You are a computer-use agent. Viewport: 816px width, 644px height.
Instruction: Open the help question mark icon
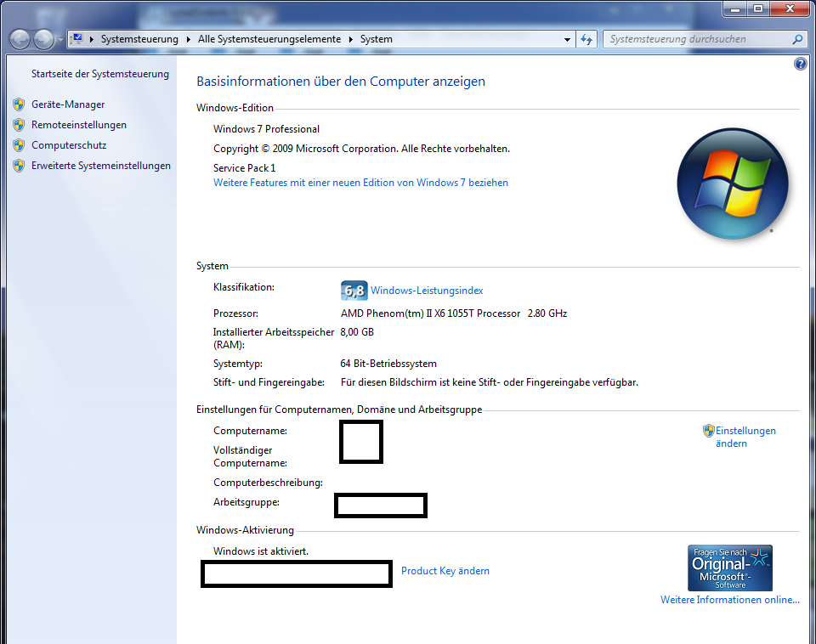(800, 64)
